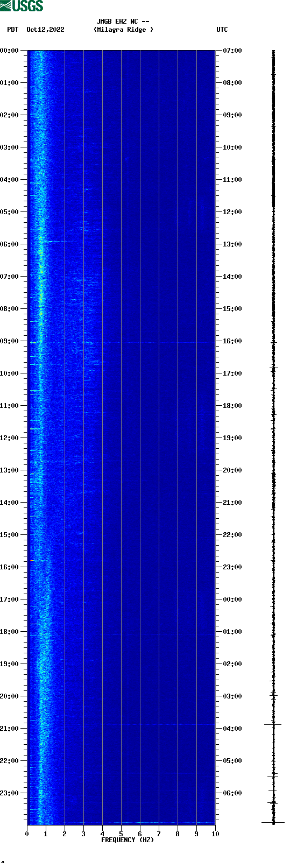This screenshot has height=868, width=297.
Task: Click the seismogram spike near 10:00
Action: point(273,368)
